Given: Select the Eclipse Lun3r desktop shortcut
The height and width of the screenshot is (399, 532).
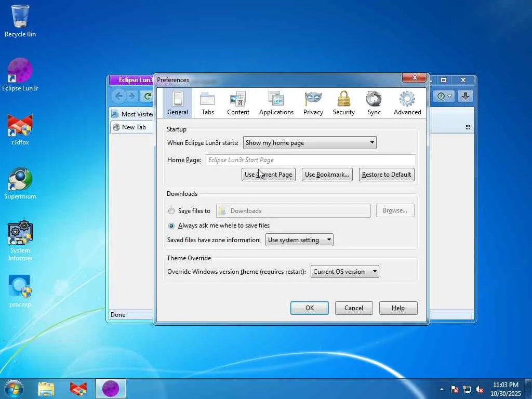Looking at the screenshot, I should (20, 75).
